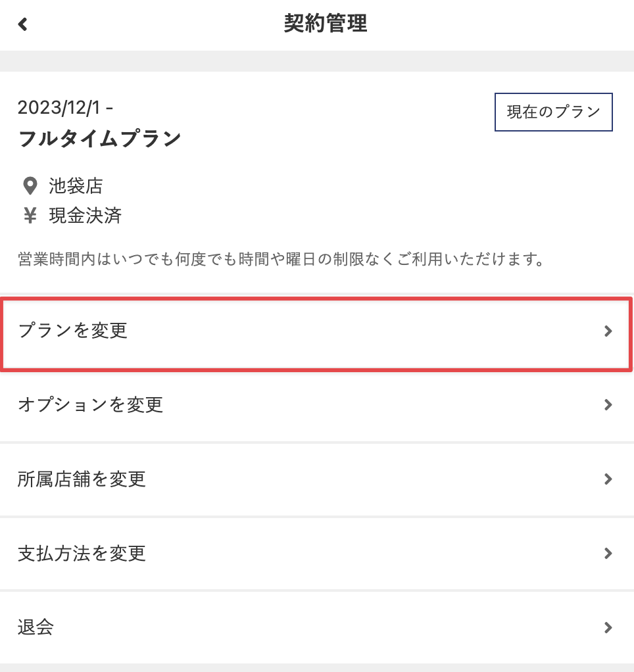634x672 pixels.
Task: Click the 現在のプラン badge
Action: tap(553, 112)
